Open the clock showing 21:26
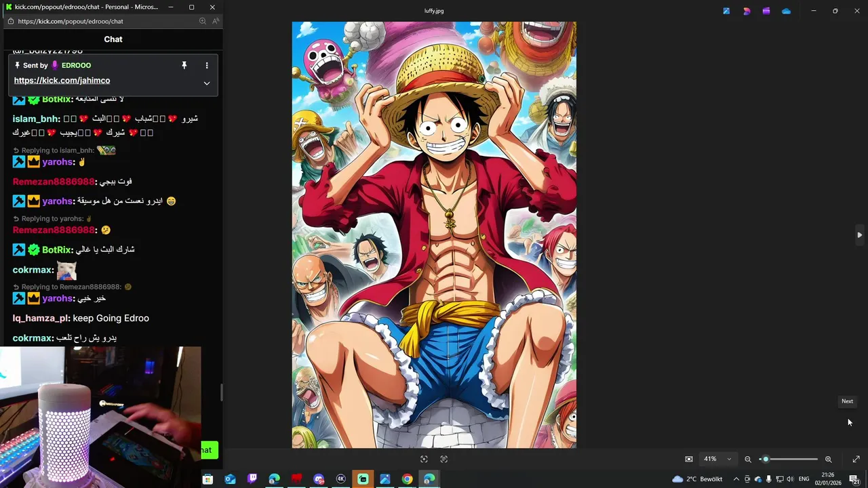 828,479
